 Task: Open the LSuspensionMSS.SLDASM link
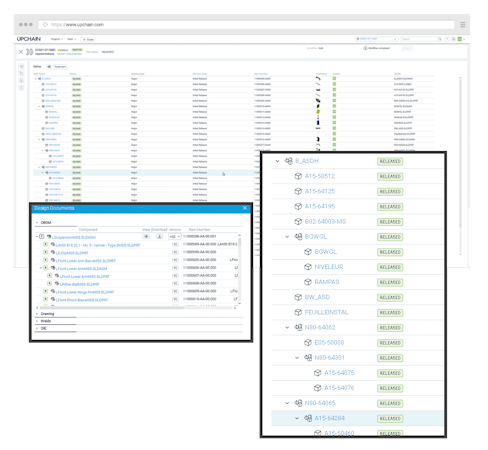pyautogui.click(x=74, y=237)
